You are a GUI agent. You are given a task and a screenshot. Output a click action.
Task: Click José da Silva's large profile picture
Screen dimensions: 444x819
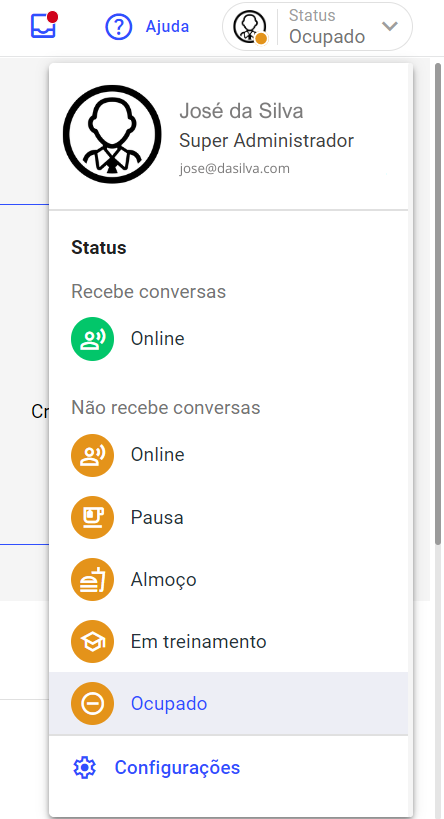(112, 134)
